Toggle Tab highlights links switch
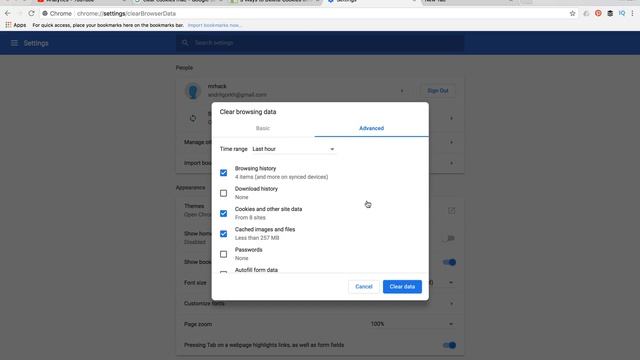Screen dimensions: 640x360 click(x=449, y=345)
